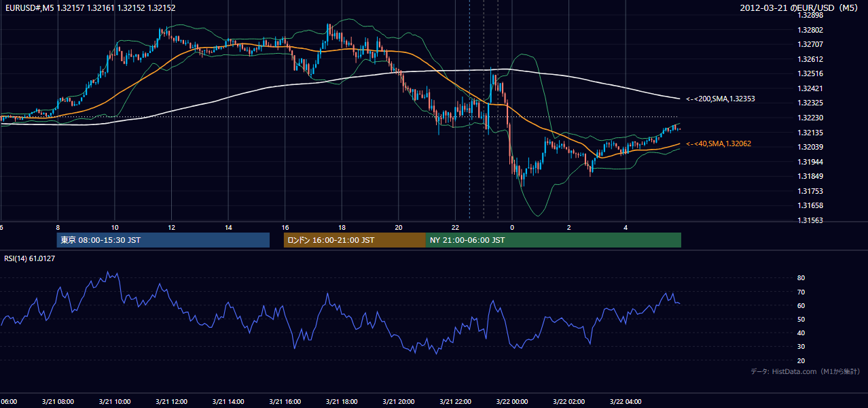Click price axis value 1.31563
868x408 pixels.
pos(811,220)
